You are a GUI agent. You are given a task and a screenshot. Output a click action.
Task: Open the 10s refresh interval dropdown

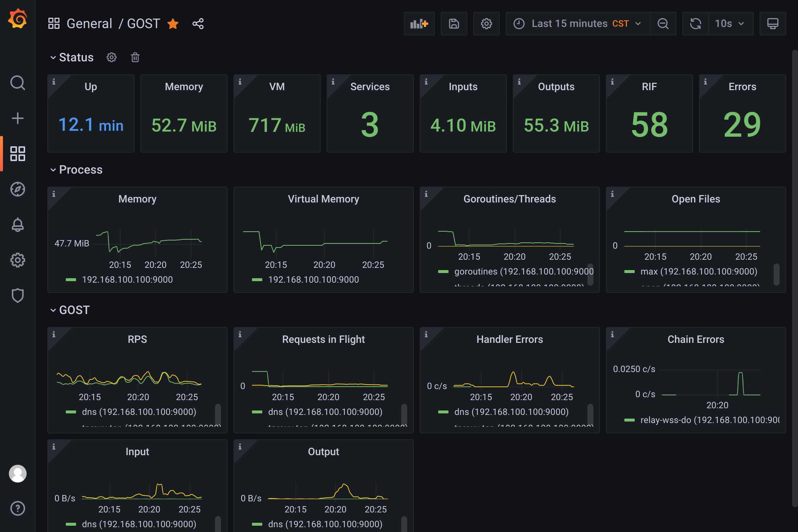click(731, 23)
